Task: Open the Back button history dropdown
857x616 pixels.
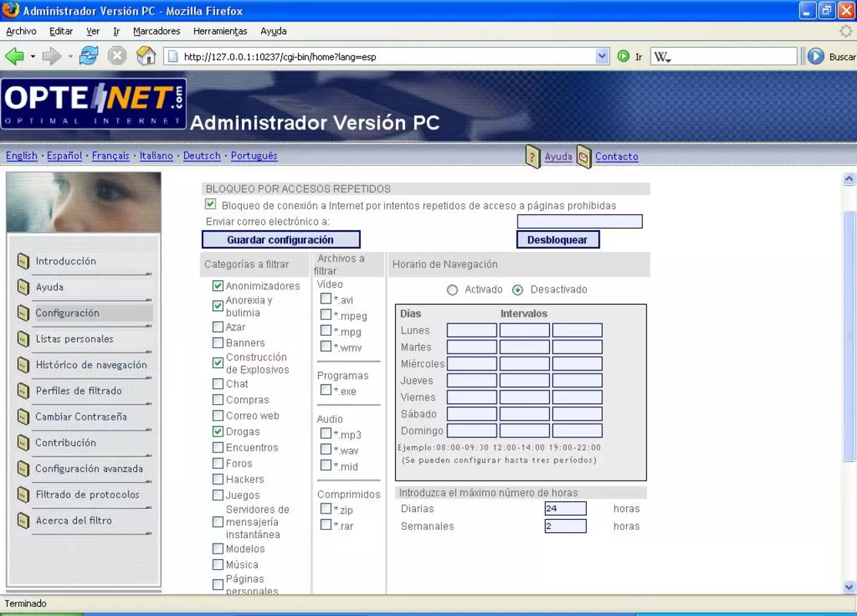Action: [33, 56]
